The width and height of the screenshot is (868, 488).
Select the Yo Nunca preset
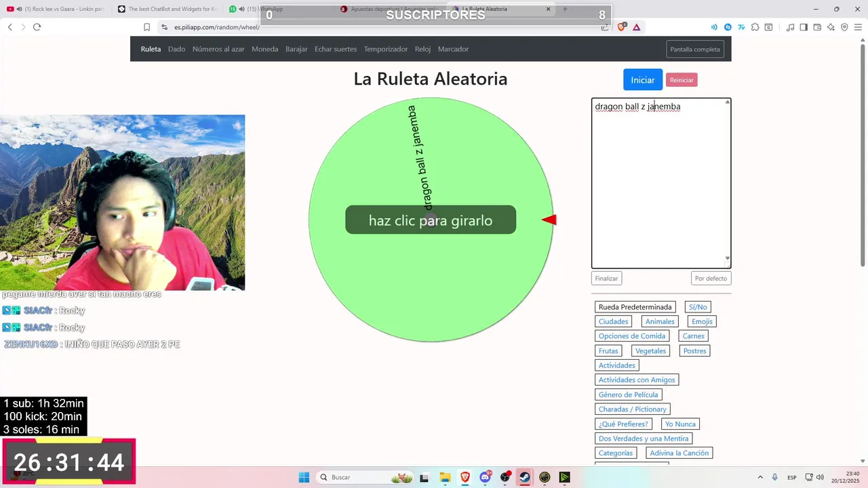pos(680,424)
